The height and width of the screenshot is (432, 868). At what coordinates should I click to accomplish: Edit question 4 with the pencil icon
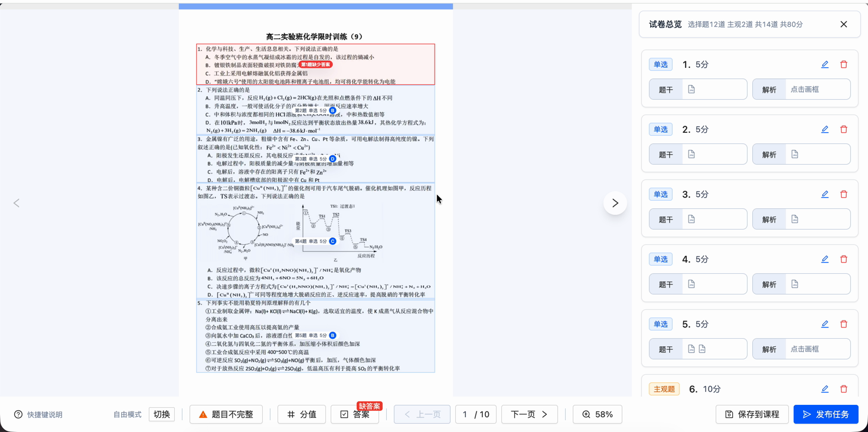(825, 259)
